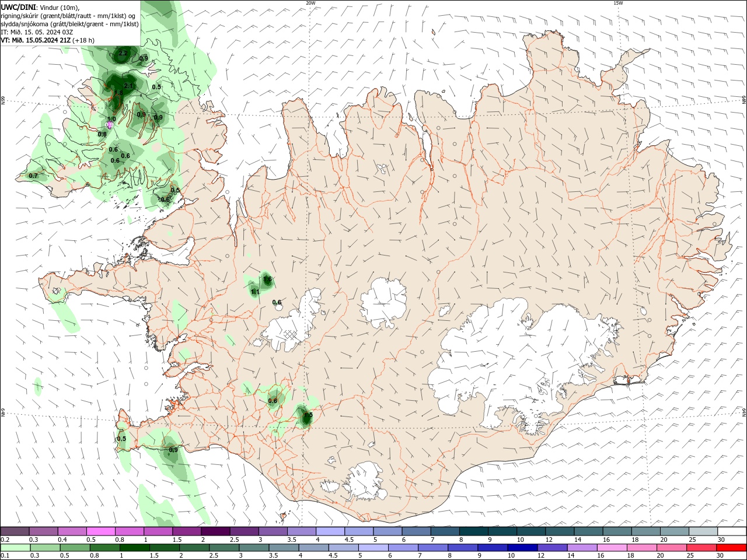The width and height of the screenshot is (747, 560).
Task: Choose the white 30 snow legend swatch
Action: (732, 531)
